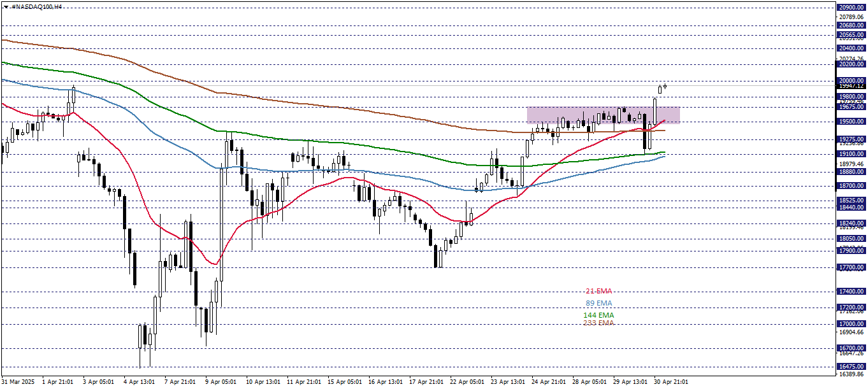Click the 144 EMA legend label
Image resolution: width=868 pixels, height=389 pixels.
click(598, 315)
